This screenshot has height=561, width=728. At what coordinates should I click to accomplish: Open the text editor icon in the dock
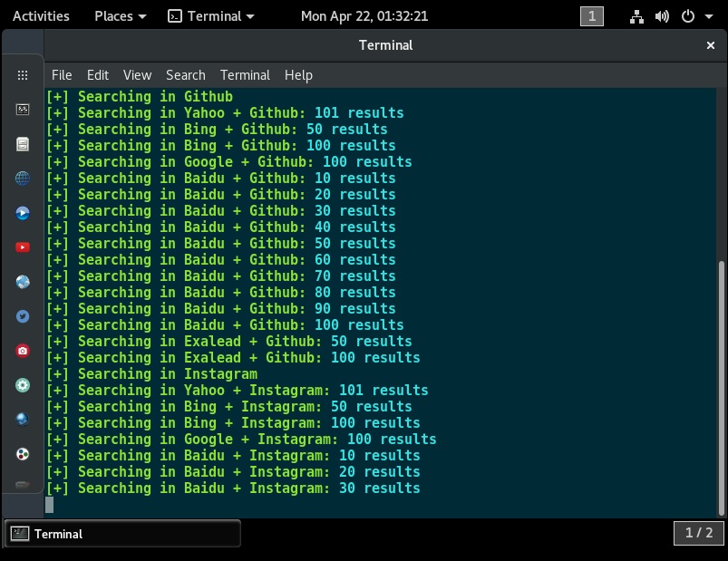(23, 143)
